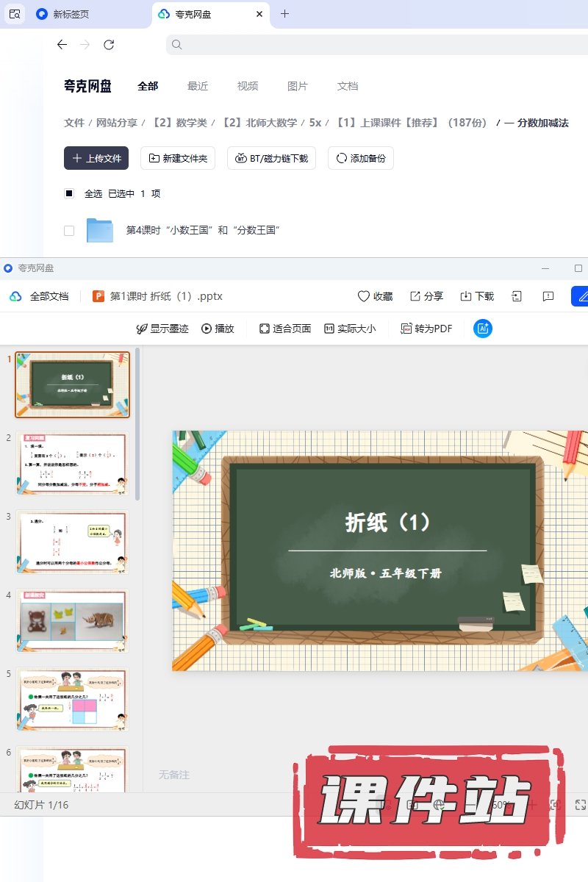Screen dimensions: 588x882
Task: Click 实际大小 actual size icon
Action: pyautogui.click(x=329, y=329)
